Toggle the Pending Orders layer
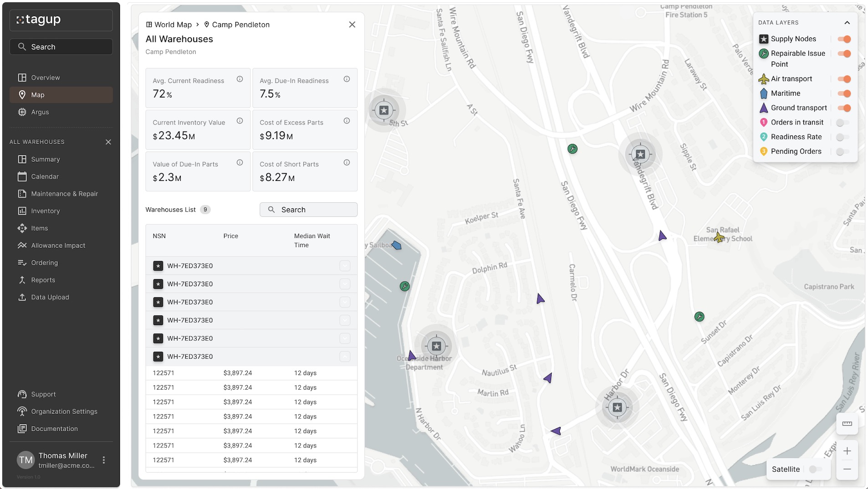 842,152
